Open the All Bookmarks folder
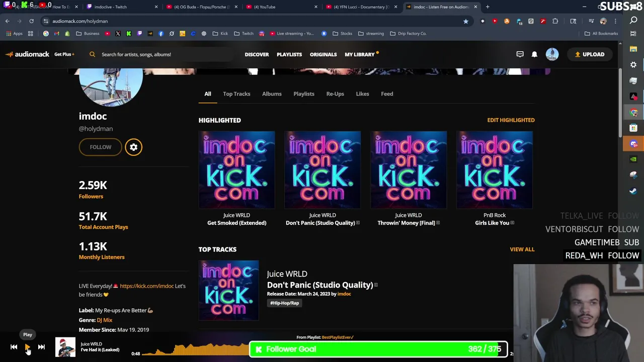Viewport: 644px width, 362px height. [x=601, y=34]
